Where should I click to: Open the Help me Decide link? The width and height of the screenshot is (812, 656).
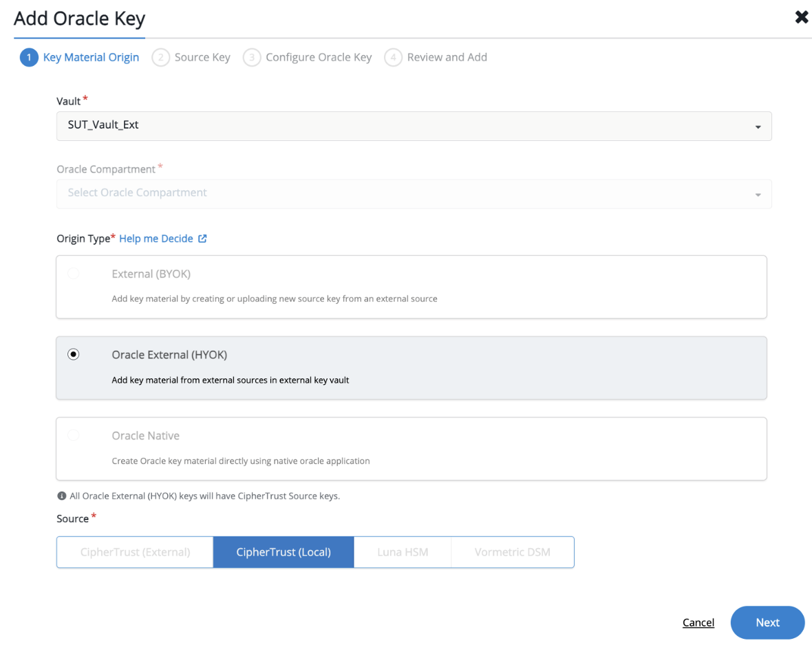[156, 238]
